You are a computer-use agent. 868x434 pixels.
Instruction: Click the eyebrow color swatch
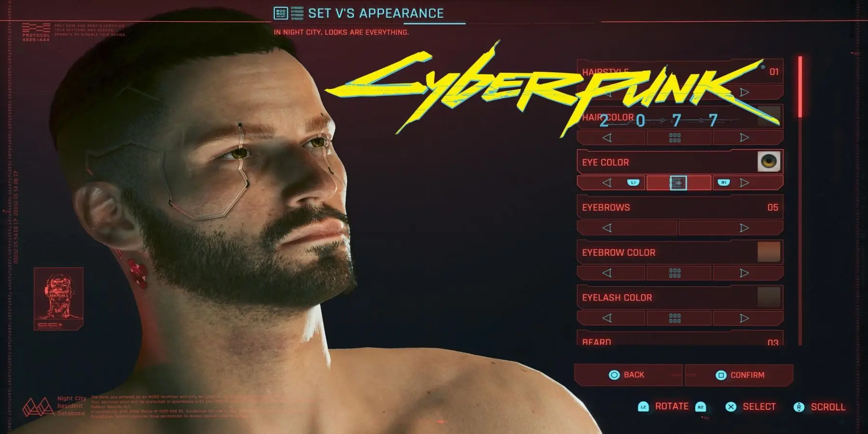[769, 252]
